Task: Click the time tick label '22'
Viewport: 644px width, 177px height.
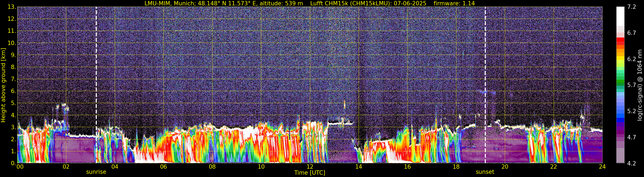Action: pyautogui.click(x=554, y=167)
